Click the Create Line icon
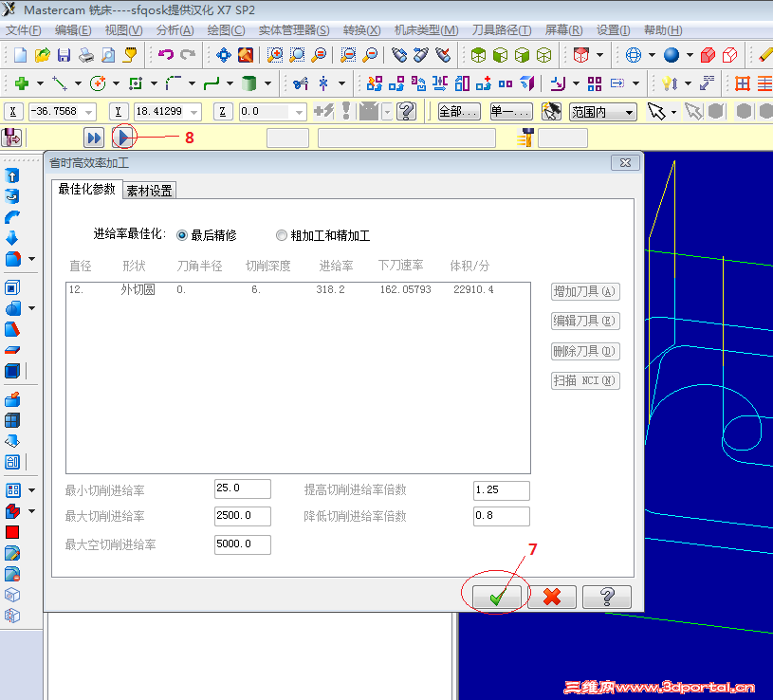773x700 pixels. (x=60, y=83)
